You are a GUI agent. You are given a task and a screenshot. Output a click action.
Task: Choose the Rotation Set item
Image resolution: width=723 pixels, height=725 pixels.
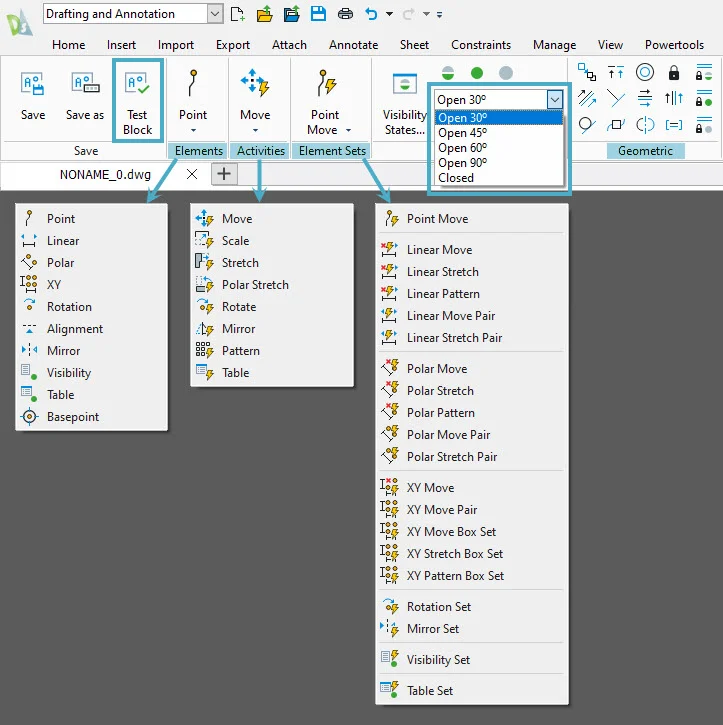438,607
